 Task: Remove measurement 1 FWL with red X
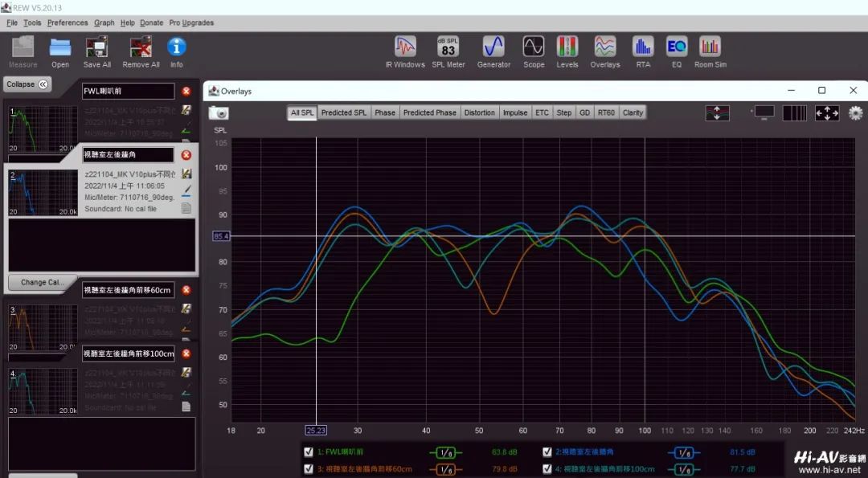coord(186,92)
